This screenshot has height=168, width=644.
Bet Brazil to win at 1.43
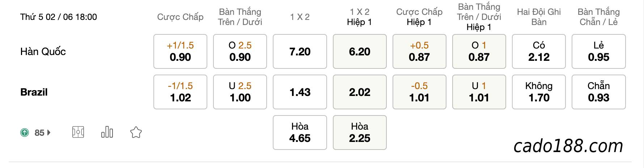(300, 92)
